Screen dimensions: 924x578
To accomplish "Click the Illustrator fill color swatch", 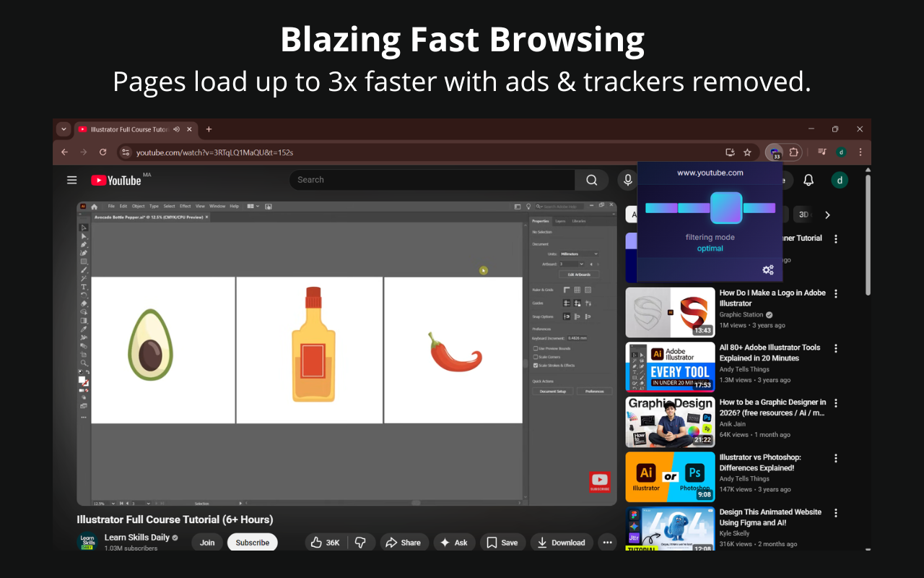I will pyautogui.click(x=82, y=379).
